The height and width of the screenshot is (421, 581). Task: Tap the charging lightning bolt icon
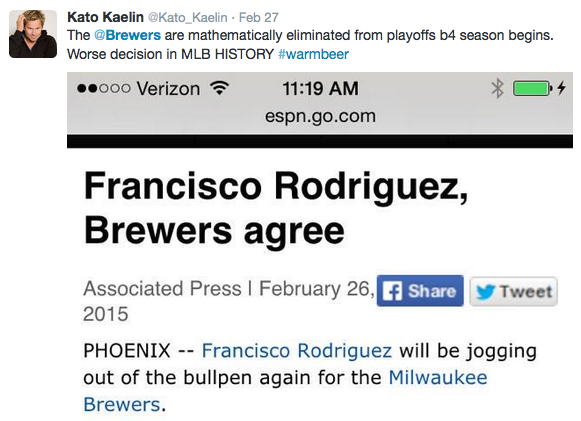561,88
